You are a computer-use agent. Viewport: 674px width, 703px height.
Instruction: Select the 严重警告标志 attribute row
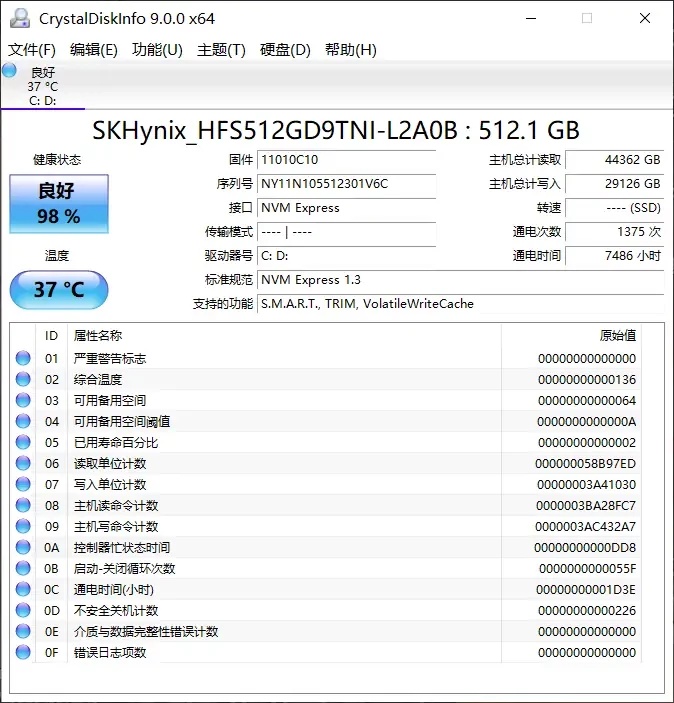point(326,358)
